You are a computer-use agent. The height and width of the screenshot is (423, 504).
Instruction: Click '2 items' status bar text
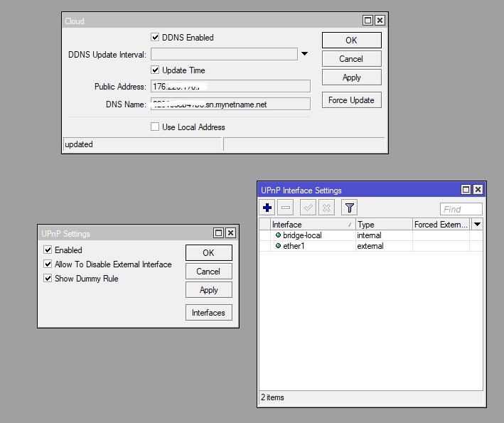pyautogui.click(x=272, y=397)
